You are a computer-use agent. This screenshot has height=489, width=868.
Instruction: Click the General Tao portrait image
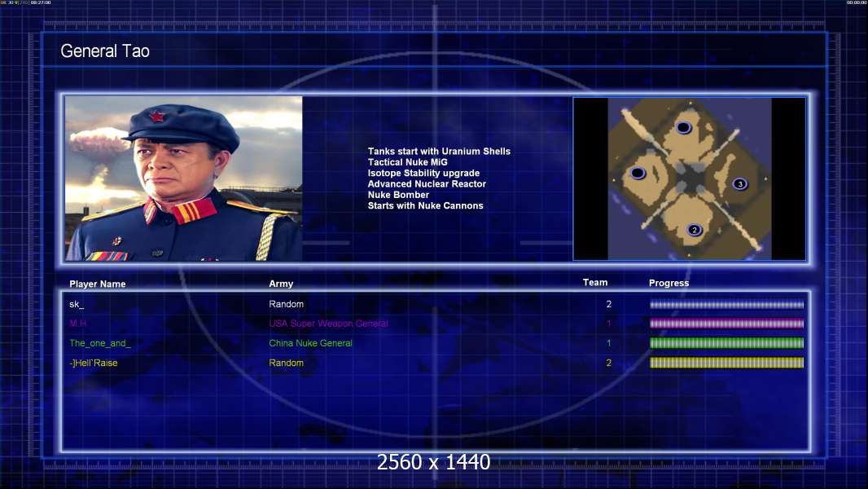[184, 178]
